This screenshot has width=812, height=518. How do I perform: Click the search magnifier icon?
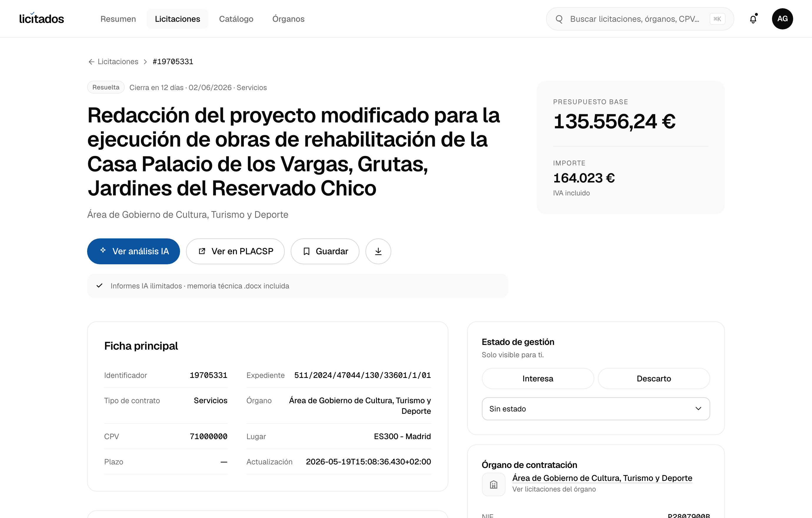pos(559,19)
